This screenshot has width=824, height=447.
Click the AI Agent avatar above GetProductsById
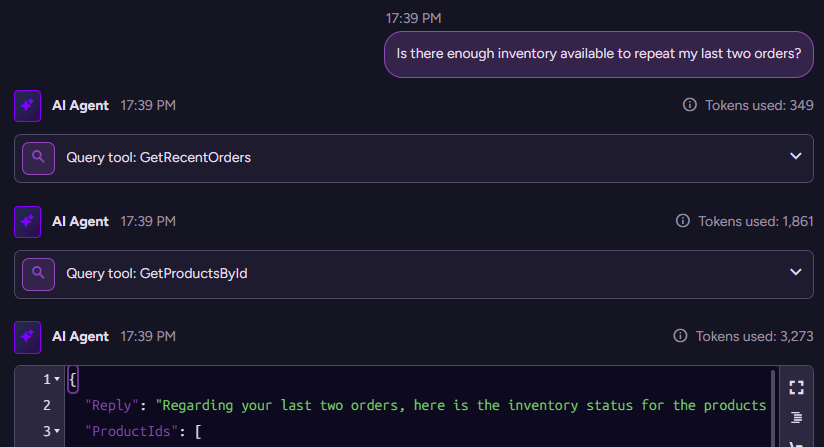click(27, 221)
